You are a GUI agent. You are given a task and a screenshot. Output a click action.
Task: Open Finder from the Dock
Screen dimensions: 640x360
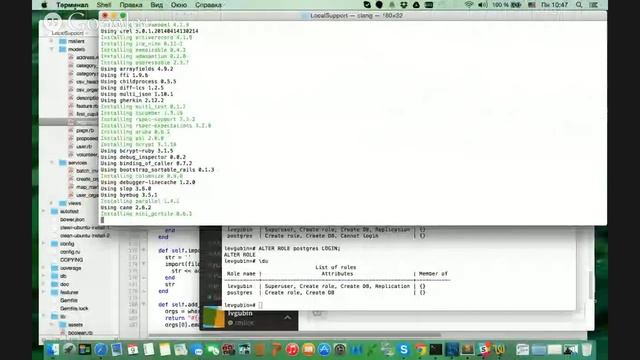pyautogui.click(x=53, y=349)
